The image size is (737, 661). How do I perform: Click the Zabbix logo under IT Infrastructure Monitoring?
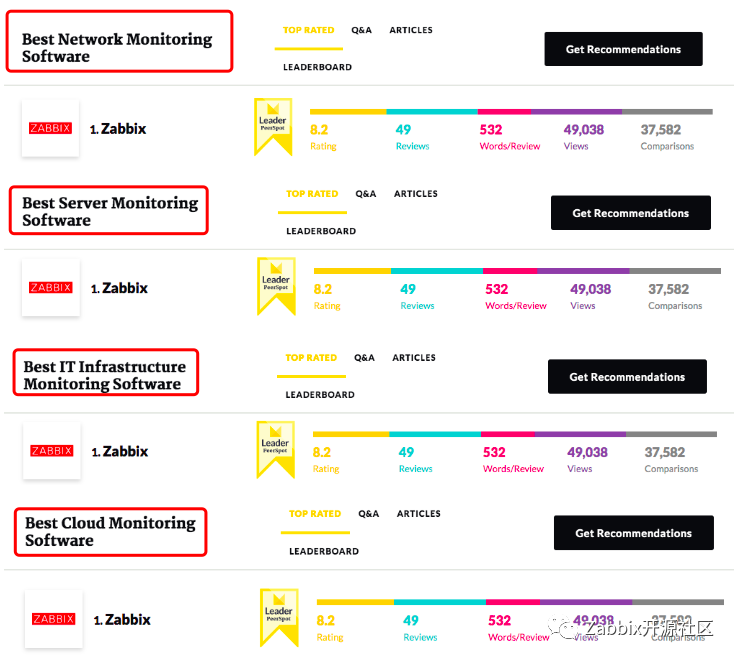(52, 451)
